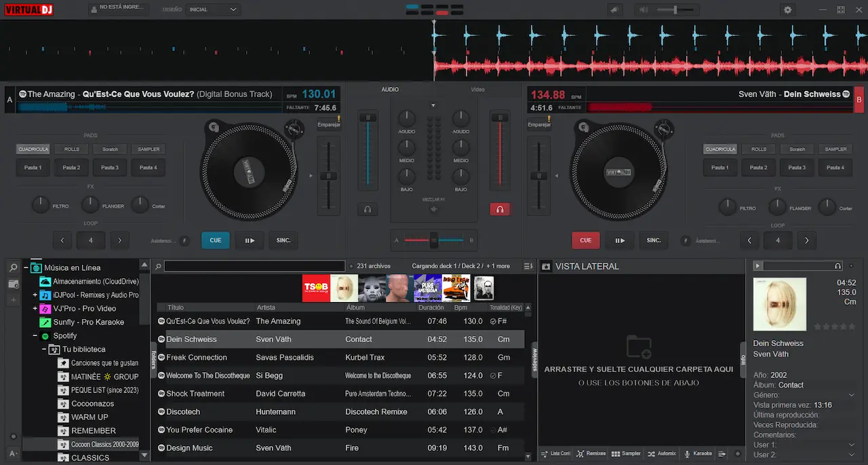The width and height of the screenshot is (868, 465).
Task: Click the VISTA LATERAL star folder icon
Action: 547,267
